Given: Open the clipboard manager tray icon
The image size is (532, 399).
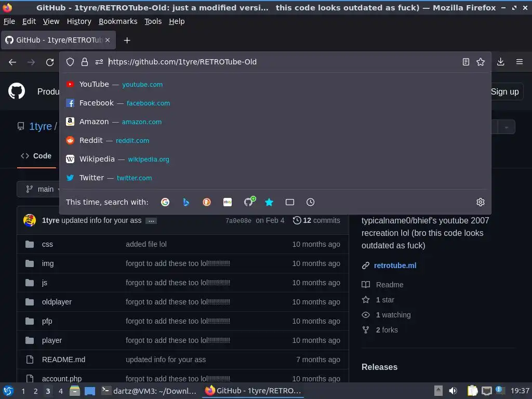Looking at the screenshot, I should click(x=472, y=391).
